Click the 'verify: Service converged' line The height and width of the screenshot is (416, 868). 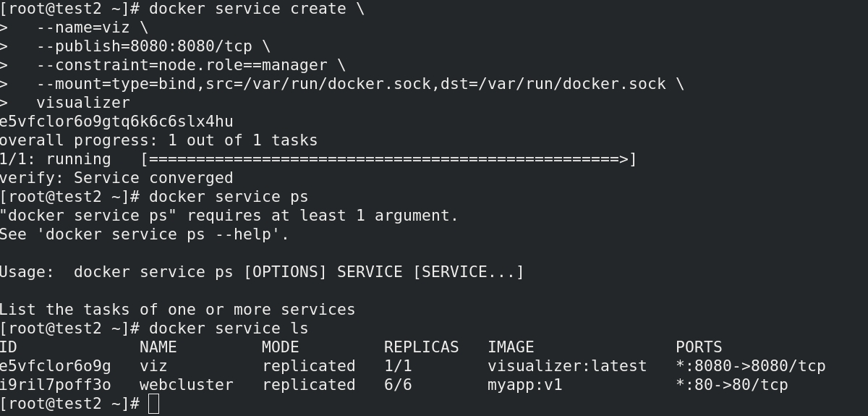(116, 178)
